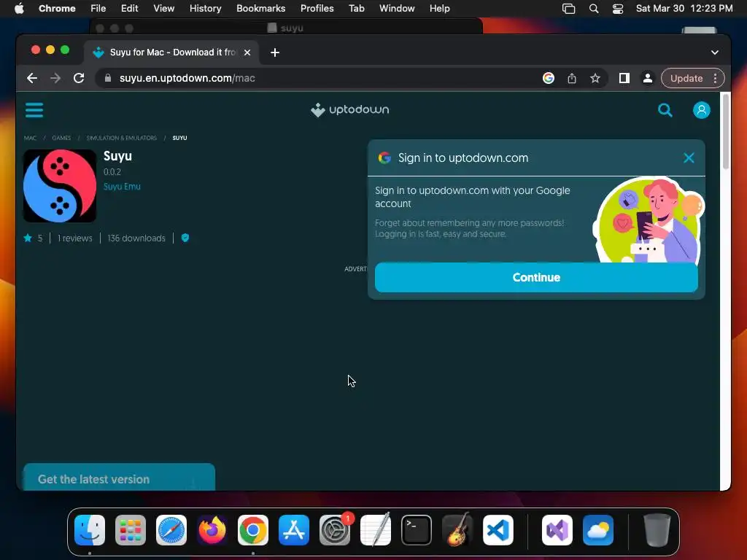Click the share page icon
The image size is (747, 560).
(x=572, y=78)
